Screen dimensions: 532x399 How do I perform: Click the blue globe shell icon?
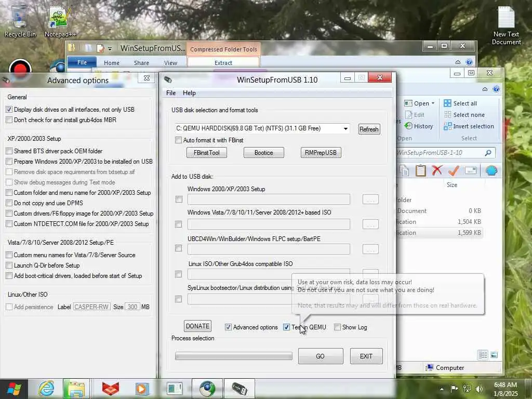pyautogui.click(x=491, y=170)
